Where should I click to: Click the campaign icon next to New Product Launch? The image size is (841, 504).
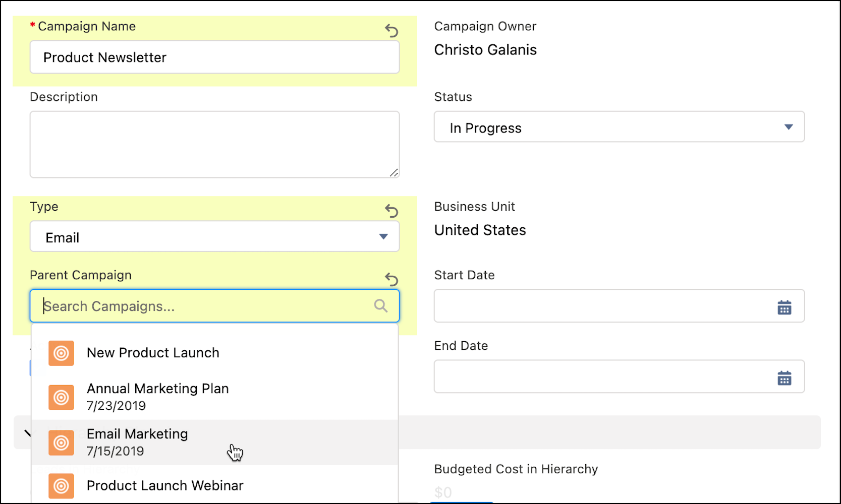coord(61,353)
